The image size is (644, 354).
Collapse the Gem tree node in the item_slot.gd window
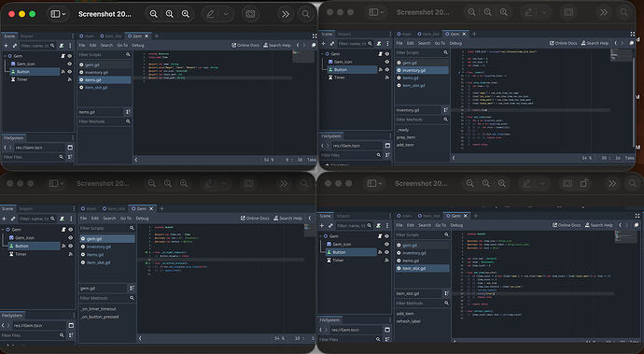[321, 236]
